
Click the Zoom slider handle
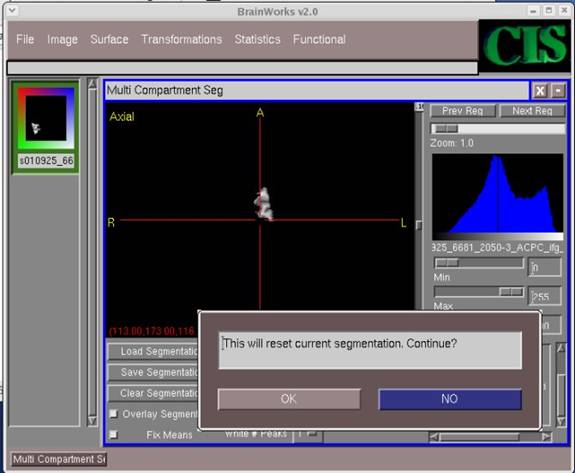point(446,129)
